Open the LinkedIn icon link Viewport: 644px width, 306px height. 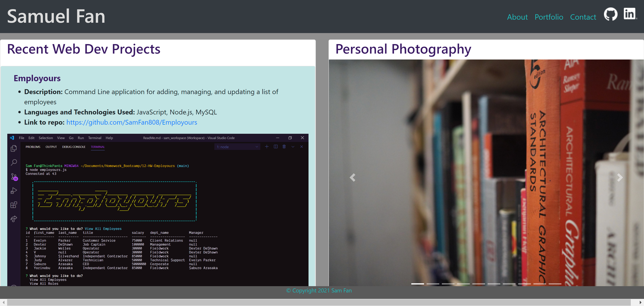(x=630, y=14)
